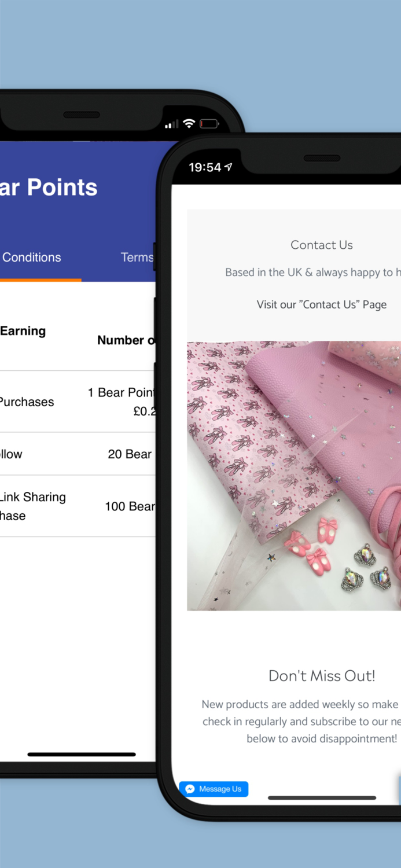Open the pink ballet fabric product photo
The height and width of the screenshot is (868, 401).
[x=294, y=476]
